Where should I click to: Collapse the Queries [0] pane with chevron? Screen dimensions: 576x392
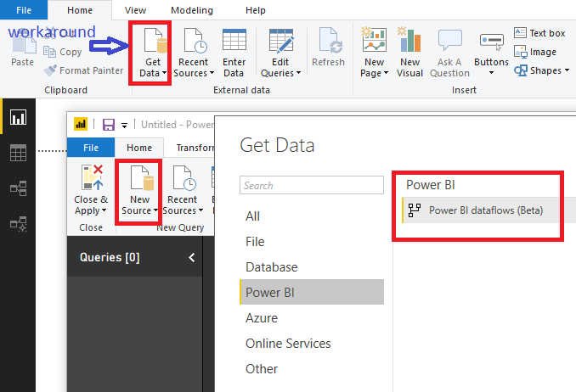(192, 258)
